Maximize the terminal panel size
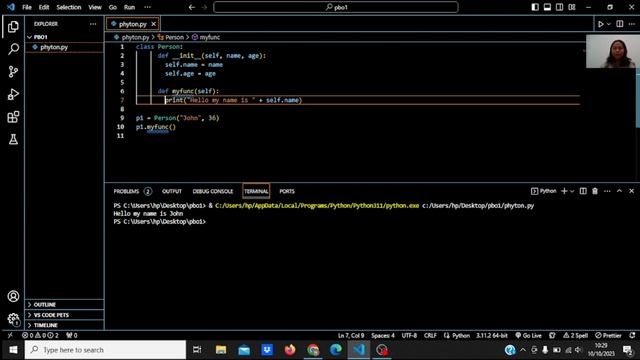The height and width of the screenshot is (360, 640). coord(619,191)
